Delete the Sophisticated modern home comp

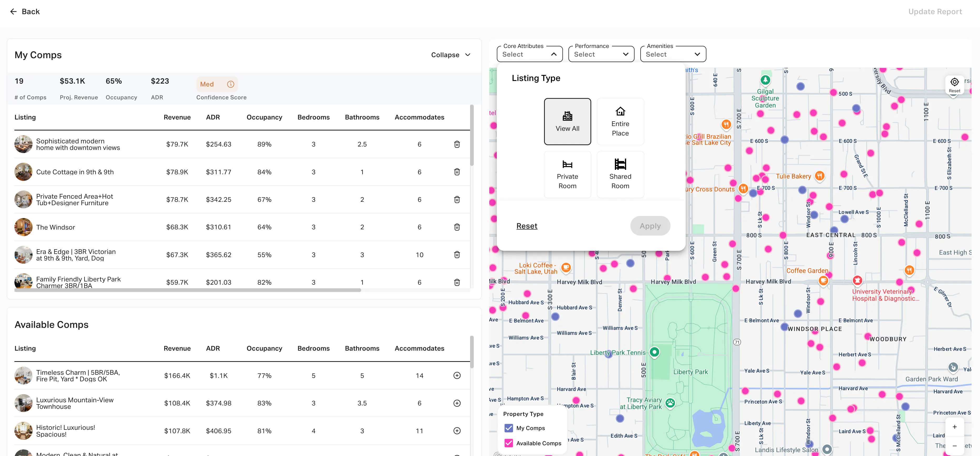[457, 144]
